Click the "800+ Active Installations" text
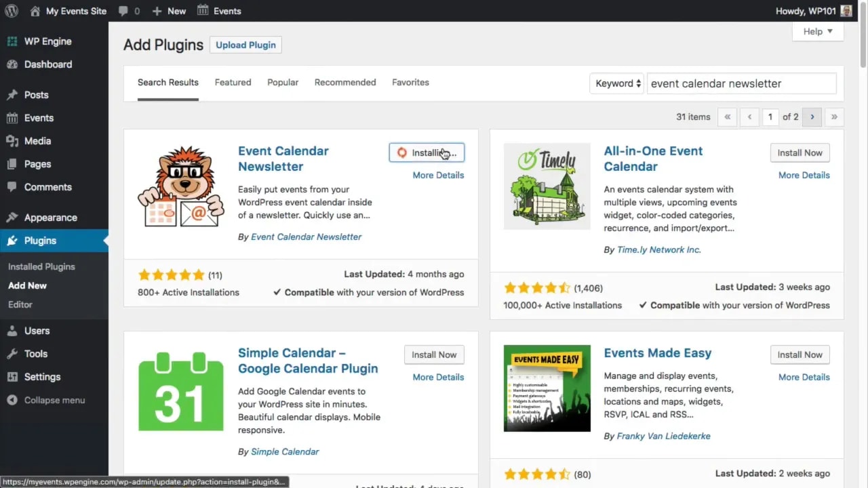 189,292
